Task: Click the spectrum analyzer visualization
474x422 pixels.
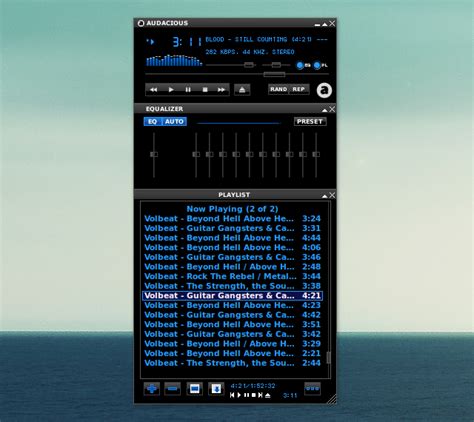Action: [174, 61]
